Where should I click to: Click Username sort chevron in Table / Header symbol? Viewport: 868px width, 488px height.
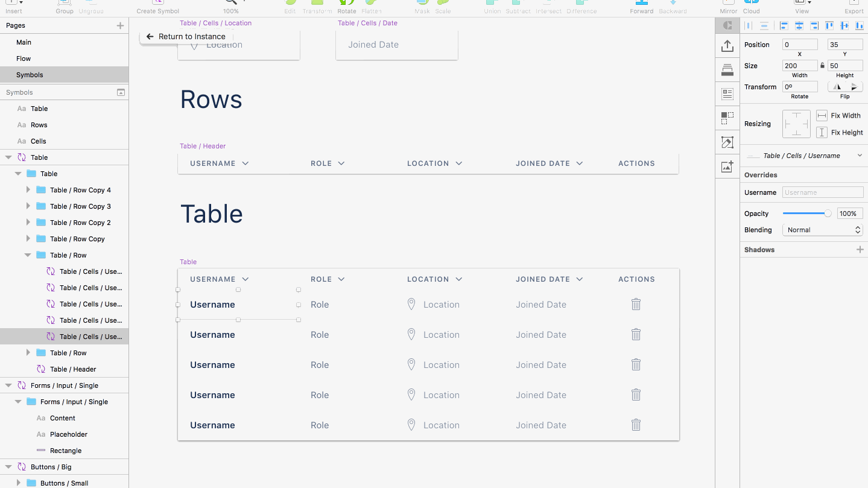[246, 163]
